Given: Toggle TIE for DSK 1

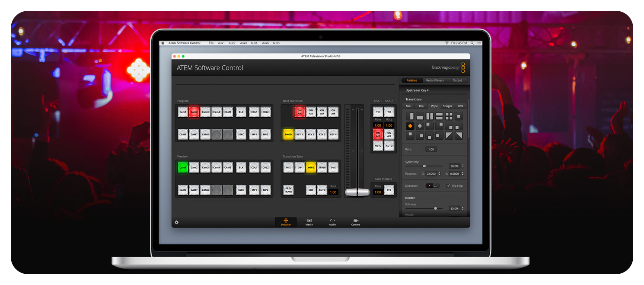Looking at the screenshot, I should point(377,112).
